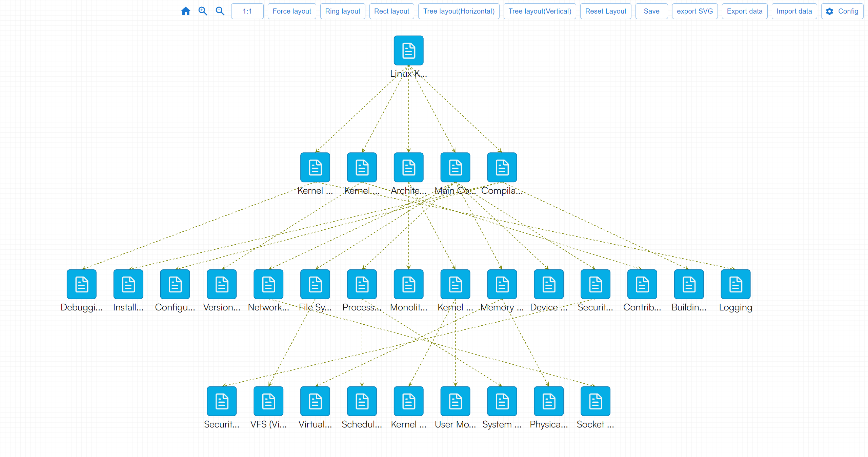Click the 1:1 zoom reset input field

point(246,12)
